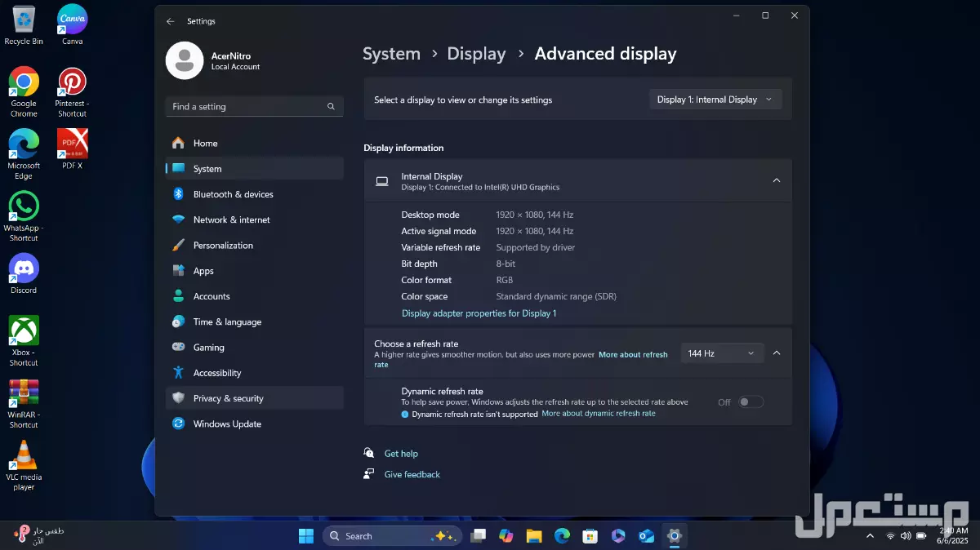
Task: Open the PDF X desktop icon
Action: click(73, 149)
